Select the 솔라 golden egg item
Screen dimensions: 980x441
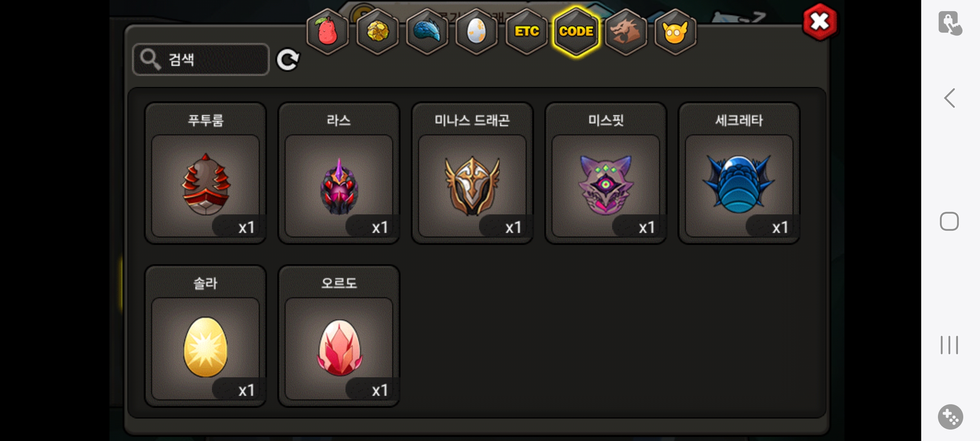click(205, 336)
